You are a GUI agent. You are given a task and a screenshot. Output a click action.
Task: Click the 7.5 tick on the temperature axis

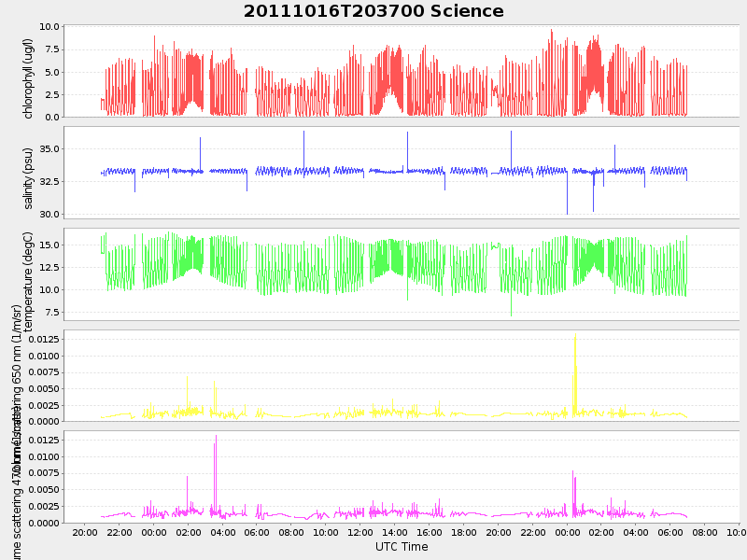pyautogui.click(x=52, y=313)
